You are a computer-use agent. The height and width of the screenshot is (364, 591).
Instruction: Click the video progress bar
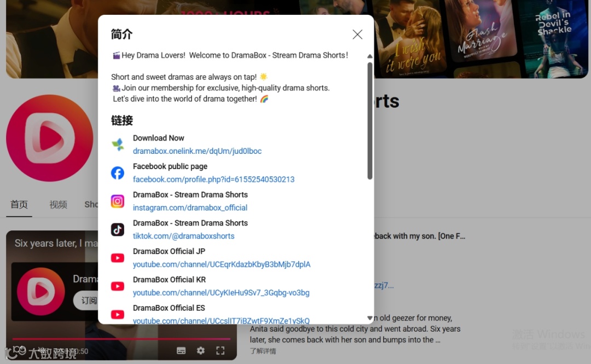click(121, 339)
